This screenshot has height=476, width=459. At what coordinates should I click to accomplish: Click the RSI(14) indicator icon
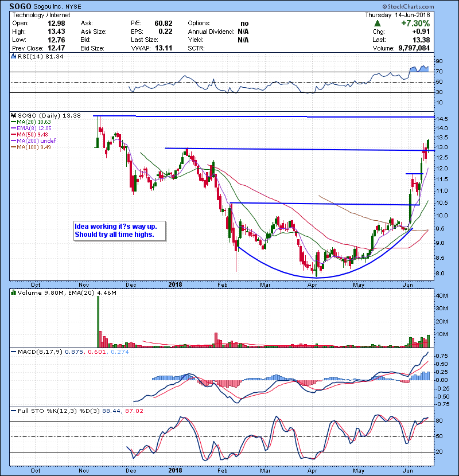[14, 56]
